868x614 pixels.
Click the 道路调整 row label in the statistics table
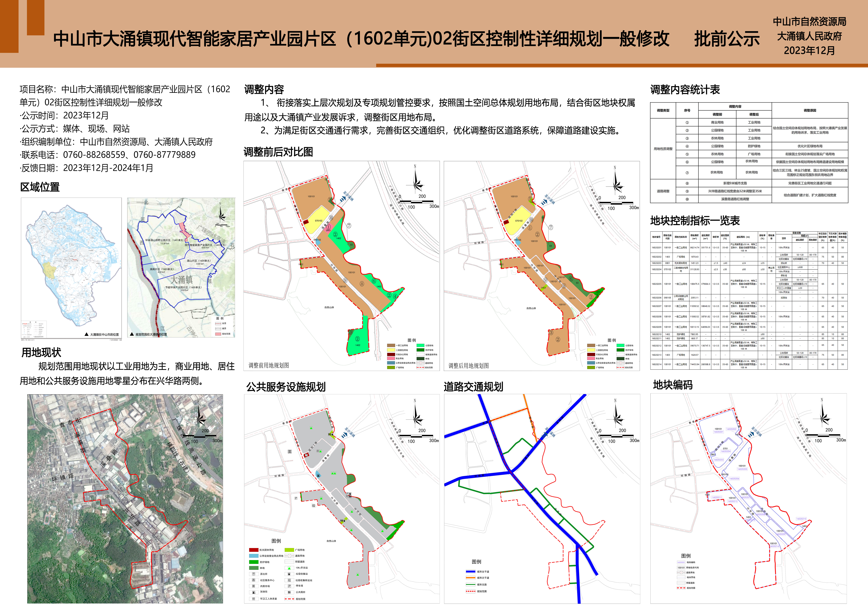tap(663, 191)
